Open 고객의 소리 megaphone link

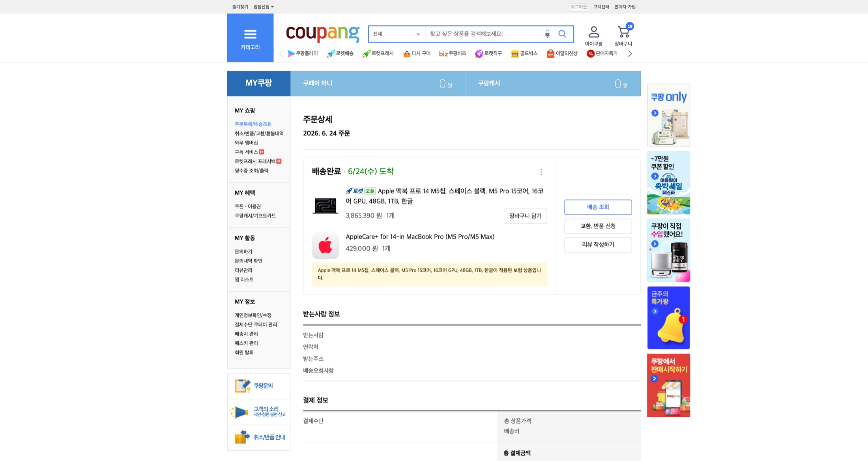(259, 412)
